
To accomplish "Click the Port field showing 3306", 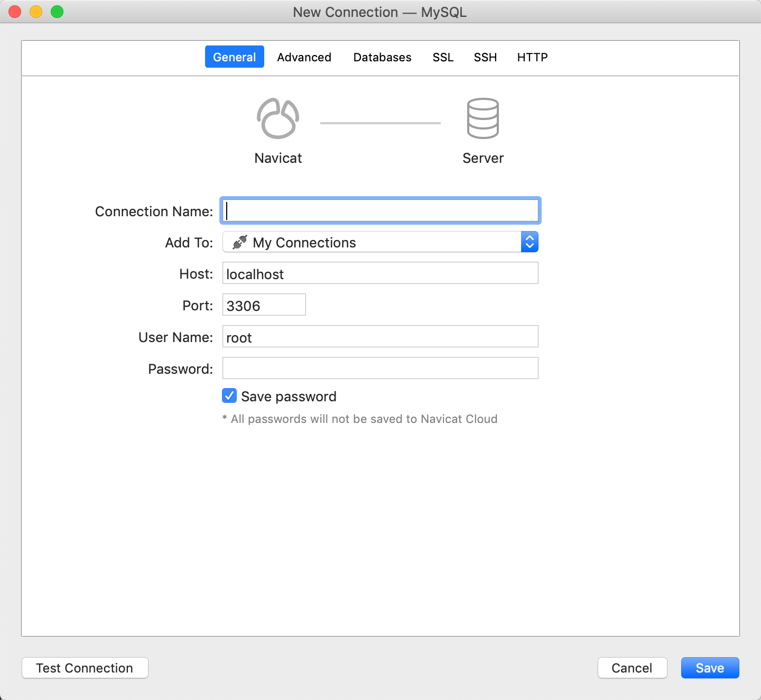I will 264,305.
